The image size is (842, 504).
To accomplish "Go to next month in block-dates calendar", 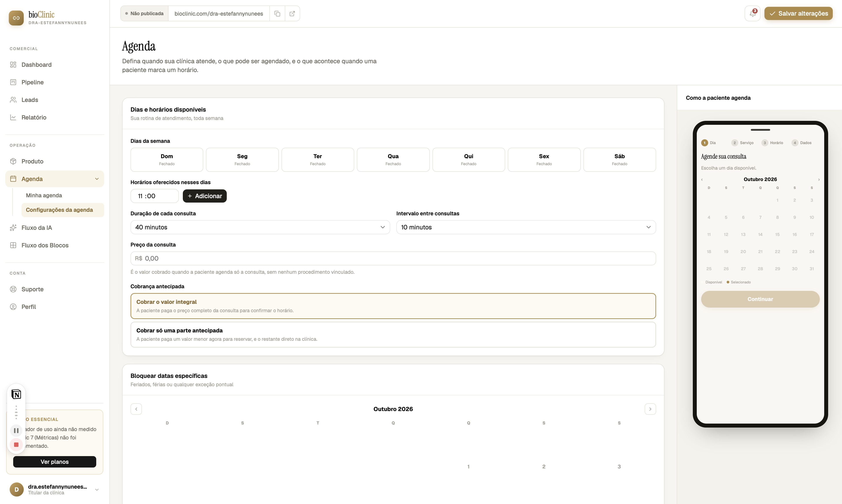I will click(x=650, y=409).
